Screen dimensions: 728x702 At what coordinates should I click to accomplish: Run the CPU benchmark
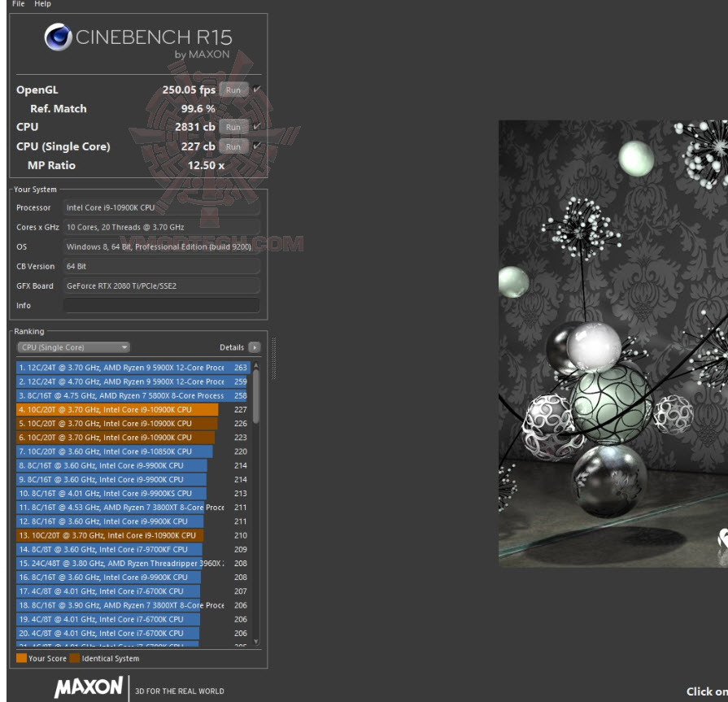pyautogui.click(x=233, y=127)
